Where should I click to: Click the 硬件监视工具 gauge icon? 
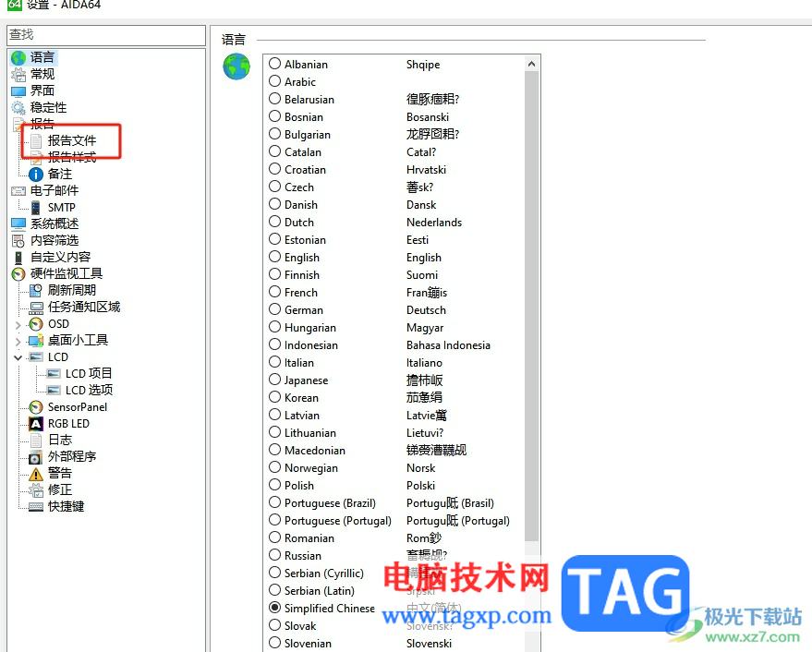(18, 274)
